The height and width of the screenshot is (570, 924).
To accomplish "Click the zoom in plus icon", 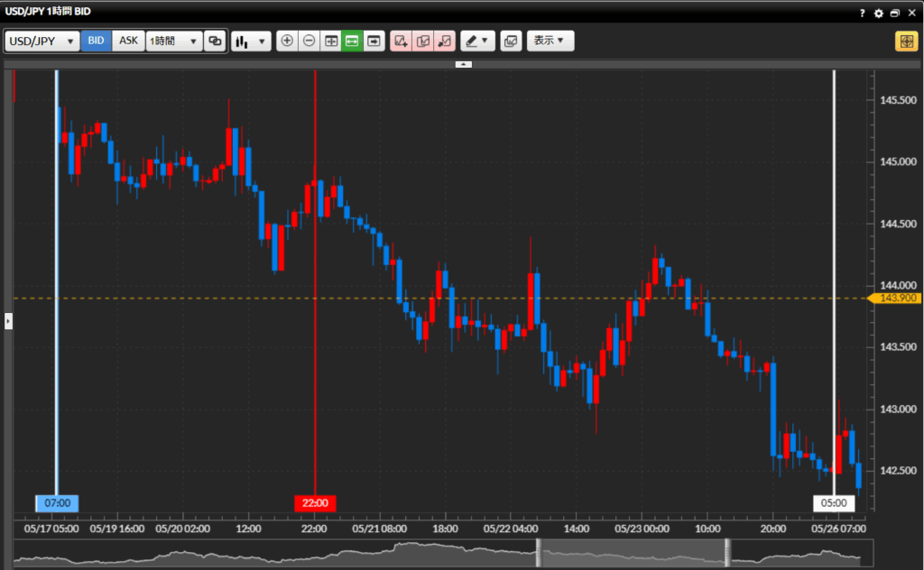I will point(287,41).
